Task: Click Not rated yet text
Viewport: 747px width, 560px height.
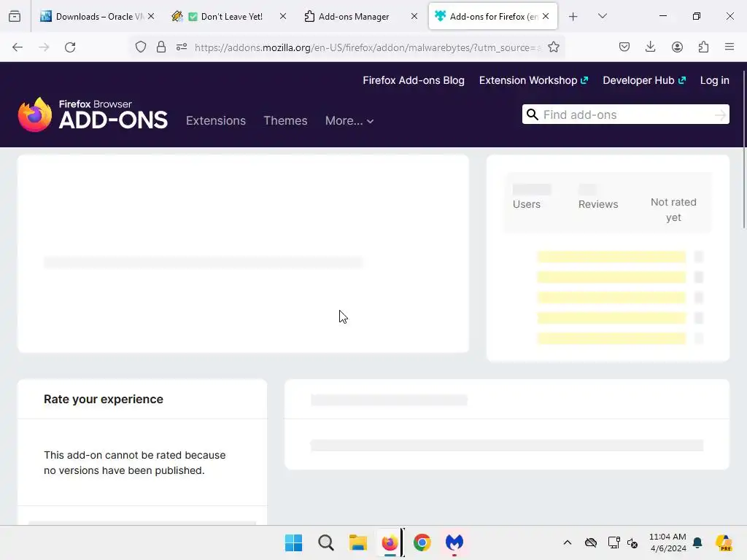Action: point(673,209)
